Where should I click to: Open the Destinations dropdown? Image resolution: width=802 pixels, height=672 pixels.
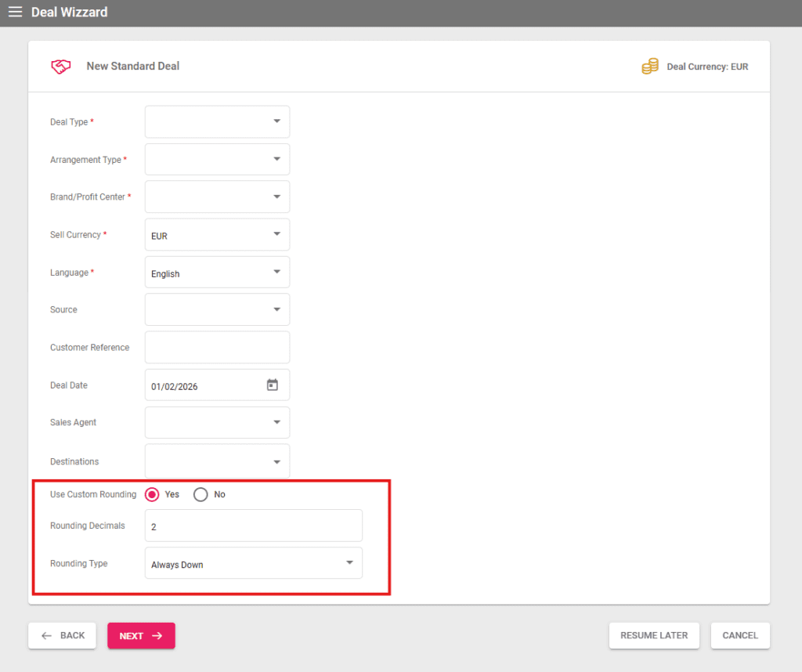click(217, 461)
